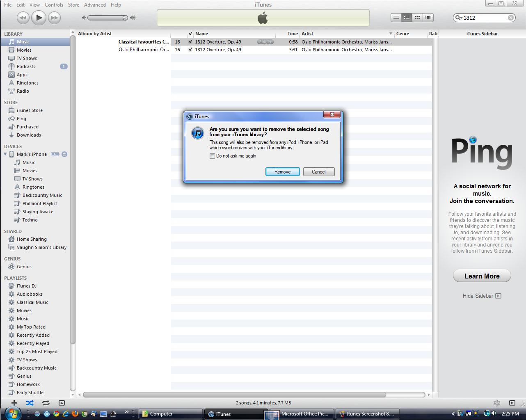Switch to album list view icon
This screenshot has height=420, width=526.
[x=407, y=17]
